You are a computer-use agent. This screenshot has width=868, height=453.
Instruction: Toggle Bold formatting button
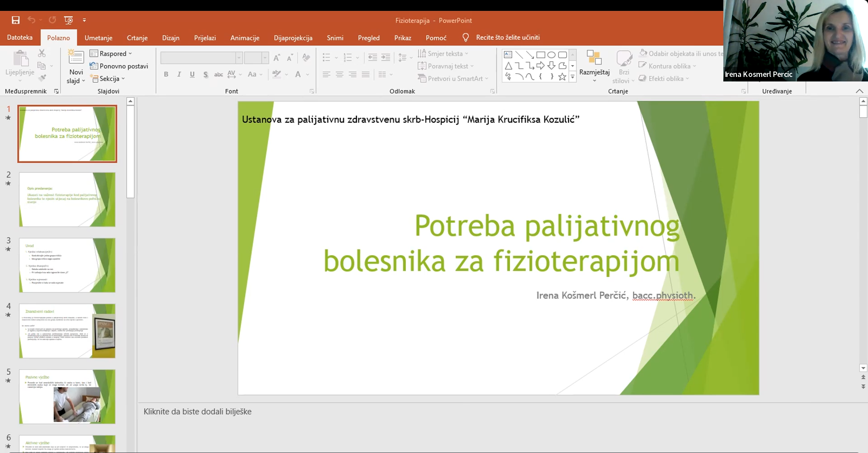pos(166,75)
